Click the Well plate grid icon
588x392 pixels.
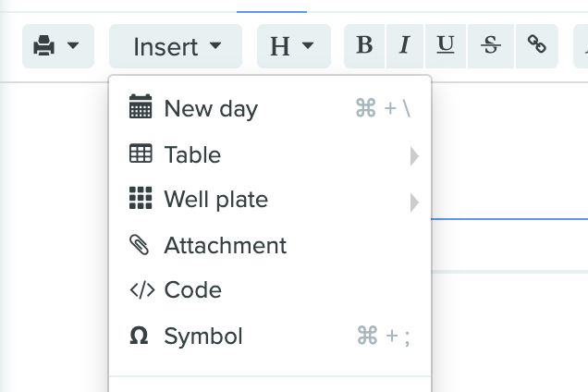pos(141,198)
